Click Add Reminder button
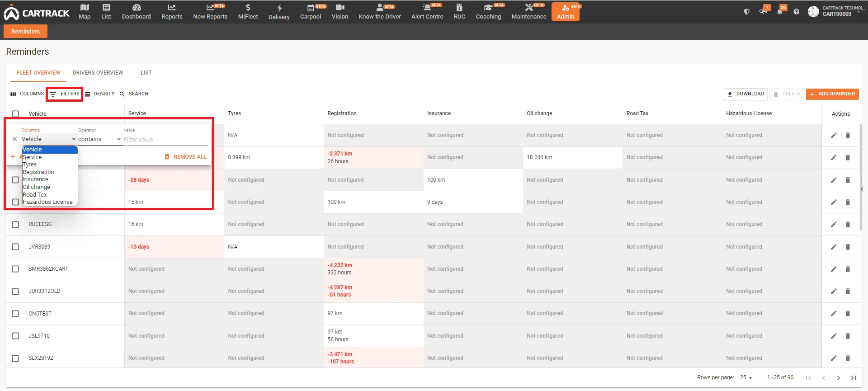This screenshot has width=868, height=391. coord(832,94)
